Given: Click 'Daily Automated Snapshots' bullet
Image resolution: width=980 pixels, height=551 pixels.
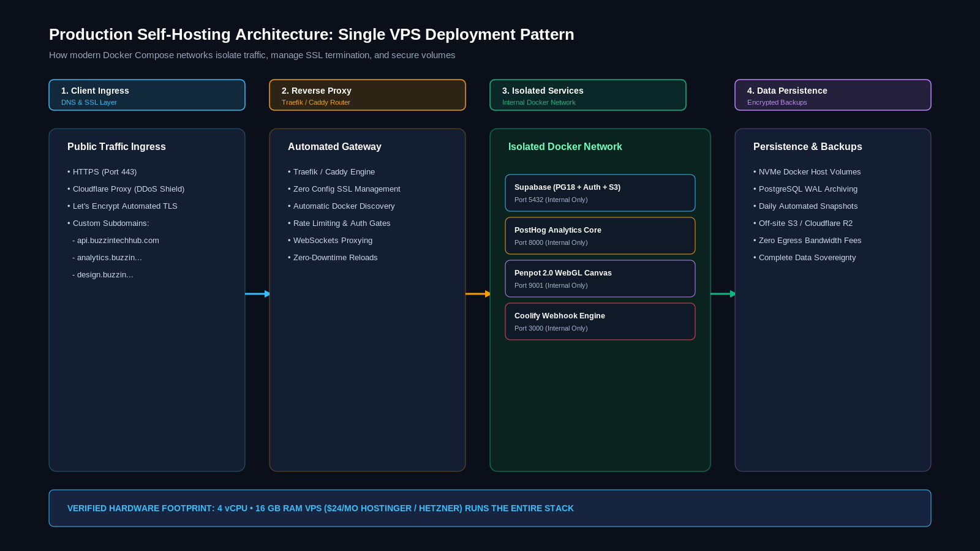Looking at the screenshot, I should click(805, 206).
